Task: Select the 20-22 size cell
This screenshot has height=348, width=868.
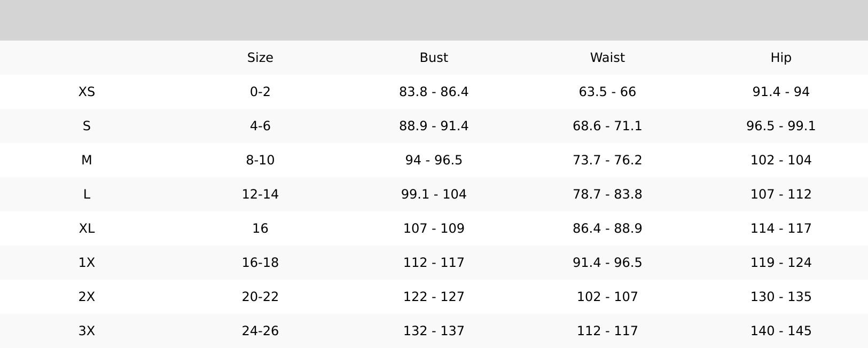Action: pos(260,297)
